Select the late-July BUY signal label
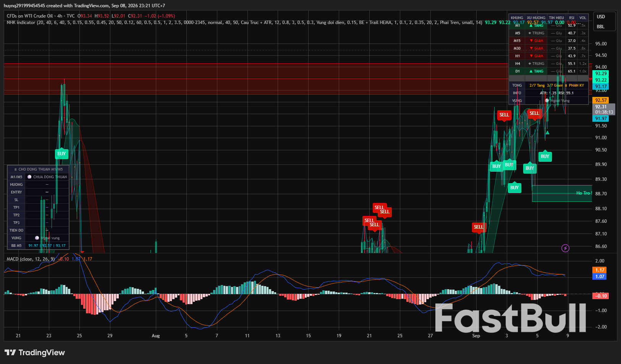The height and width of the screenshot is (364, 621). pos(61,154)
